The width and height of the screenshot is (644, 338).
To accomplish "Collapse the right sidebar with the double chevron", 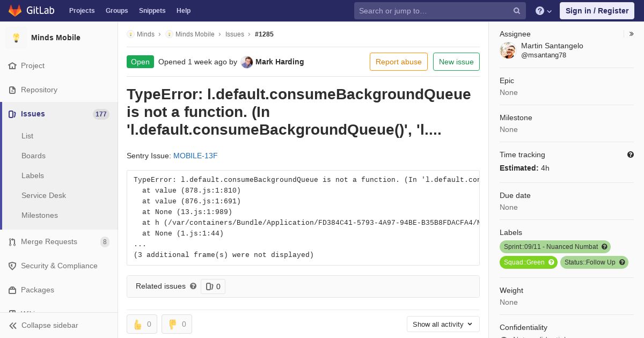I will tap(632, 34).
